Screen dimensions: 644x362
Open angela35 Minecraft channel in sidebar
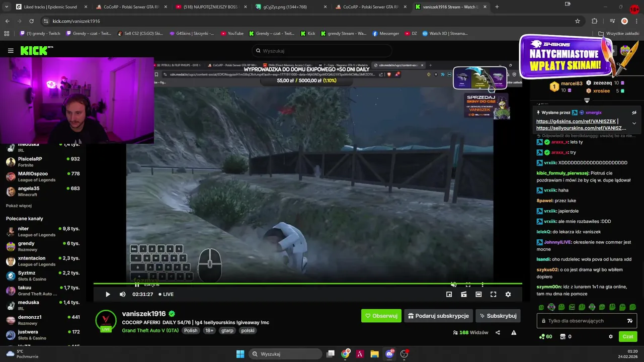coord(43,191)
